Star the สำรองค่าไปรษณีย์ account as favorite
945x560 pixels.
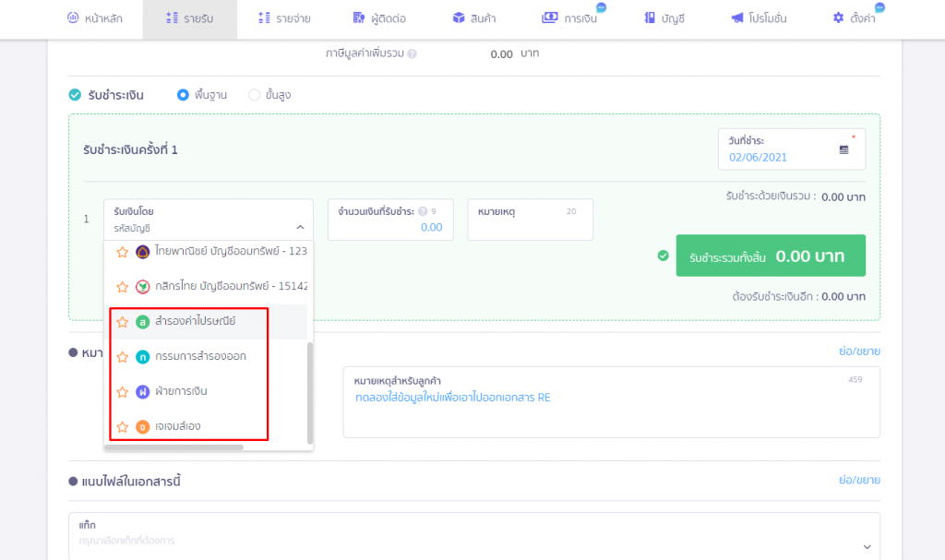pos(122,322)
